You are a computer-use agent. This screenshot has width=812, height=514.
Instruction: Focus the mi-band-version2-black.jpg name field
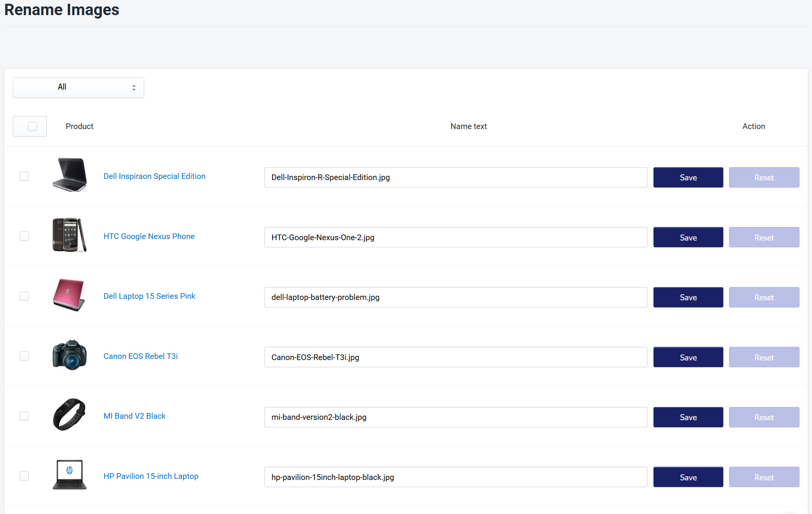[x=456, y=417]
